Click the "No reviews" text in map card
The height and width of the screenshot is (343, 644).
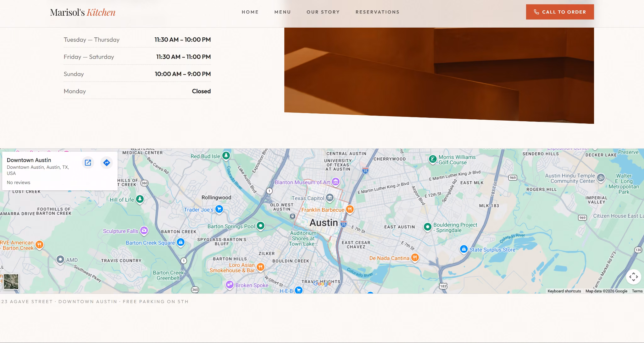coord(19,182)
